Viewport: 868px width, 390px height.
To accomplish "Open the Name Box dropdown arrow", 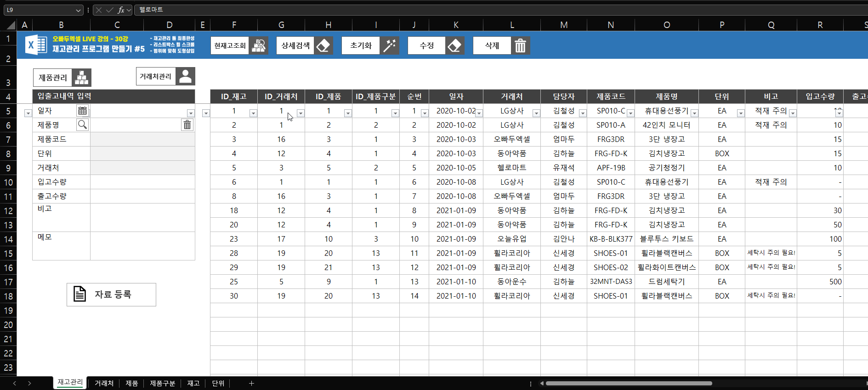I will click(x=78, y=10).
